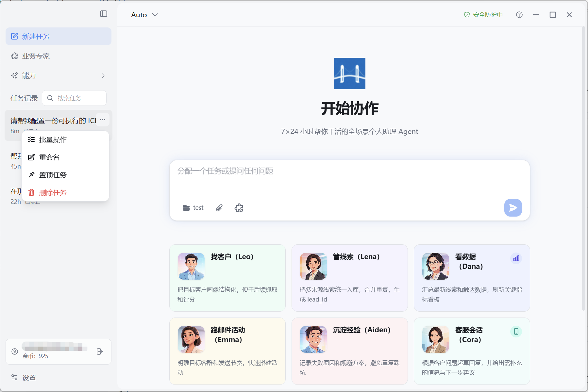This screenshot has width=588, height=392.
Task: Toggle the sidebar collapse icon
Action: (104, 14)
